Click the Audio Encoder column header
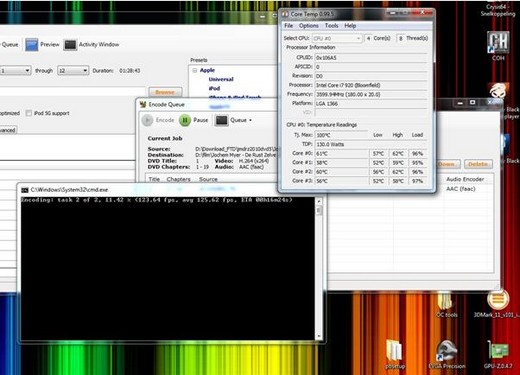Viewport: 520px width, 375px height. coord(465,179)
